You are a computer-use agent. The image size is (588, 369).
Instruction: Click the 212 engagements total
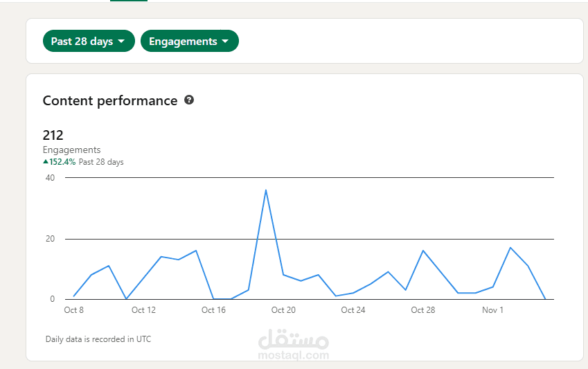tap(53, 135)
